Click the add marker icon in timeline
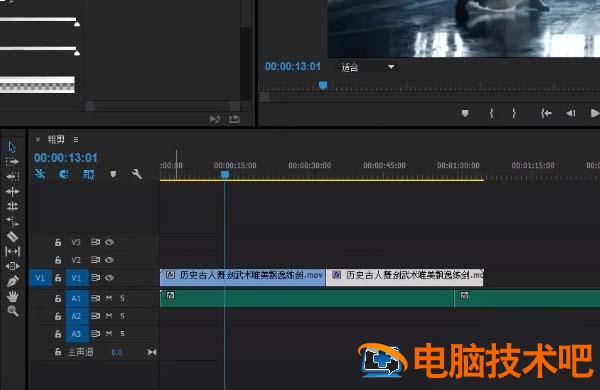This screenshot has height=390, width=600. [113, 174]
